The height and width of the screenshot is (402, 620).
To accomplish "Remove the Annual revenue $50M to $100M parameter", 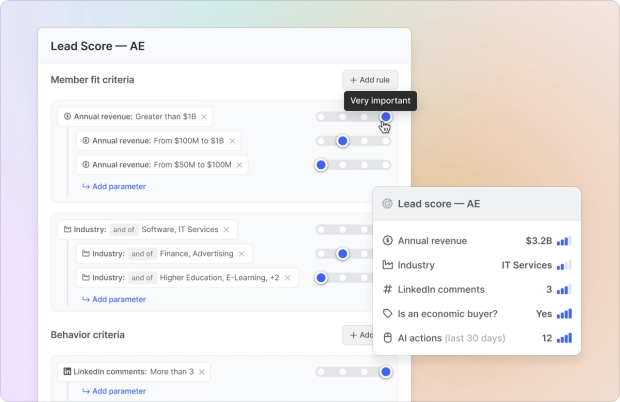I will (x=239, y=165).
